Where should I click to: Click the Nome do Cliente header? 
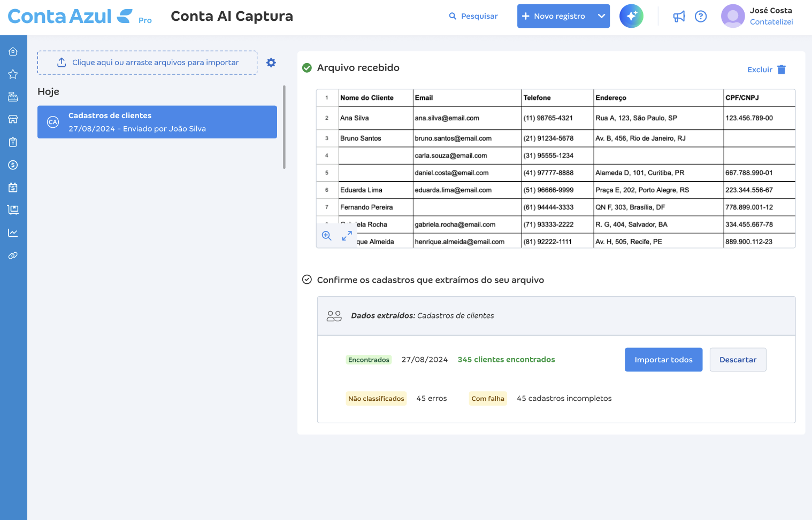tap(376, 98)
